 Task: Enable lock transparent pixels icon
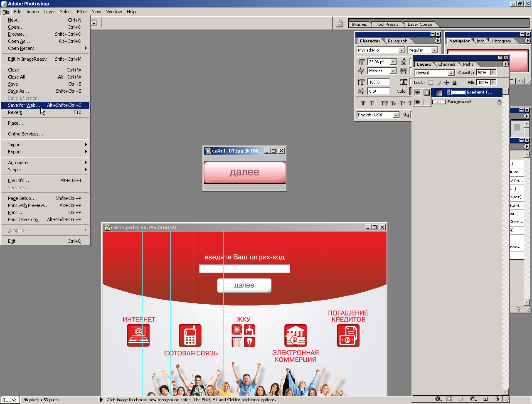pyautogui.click(x=431, y=83)
